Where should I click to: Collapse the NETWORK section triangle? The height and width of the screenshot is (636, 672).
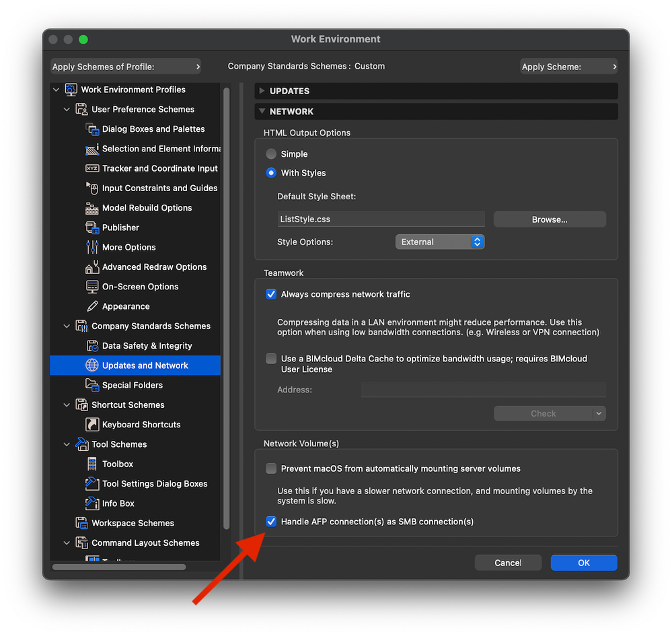262,112
